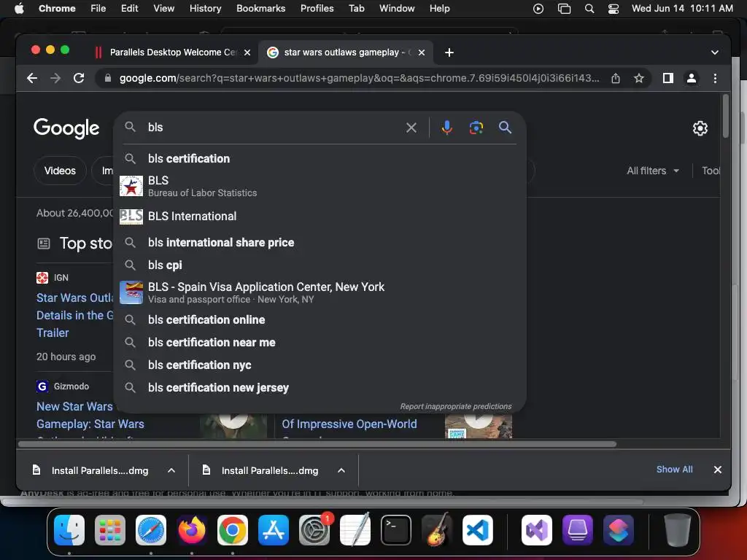Image resolution: width=747 pixels, height=560 pixels.
Task: Open Spotlight search in menu bar
Action: (x=589, y=9)
